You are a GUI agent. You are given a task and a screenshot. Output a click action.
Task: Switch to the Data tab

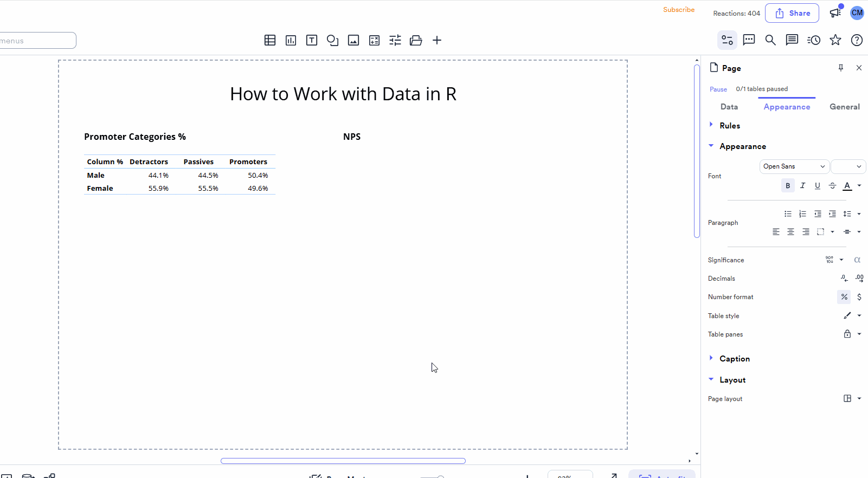(729, 107)
